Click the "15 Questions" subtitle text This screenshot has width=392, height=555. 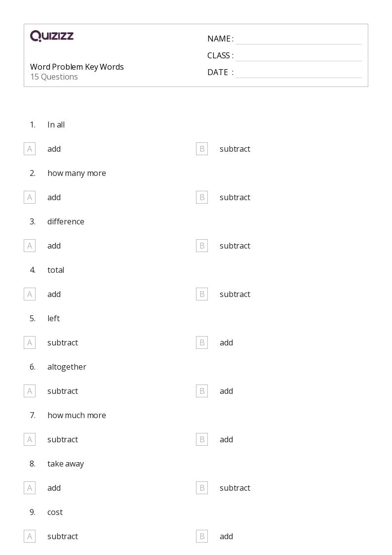54,77
